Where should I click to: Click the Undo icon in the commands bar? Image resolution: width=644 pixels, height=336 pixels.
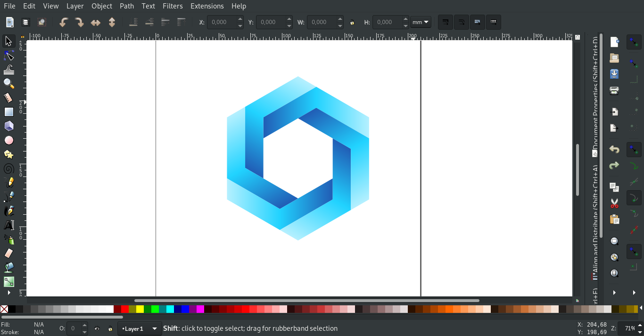[x=614, y=149]
